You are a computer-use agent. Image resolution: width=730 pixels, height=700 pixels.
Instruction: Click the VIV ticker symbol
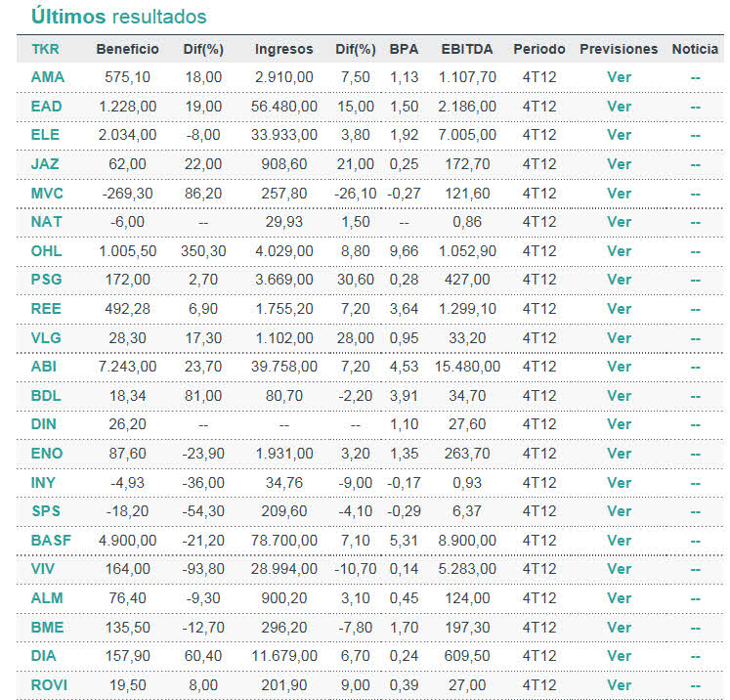point(42,569)
